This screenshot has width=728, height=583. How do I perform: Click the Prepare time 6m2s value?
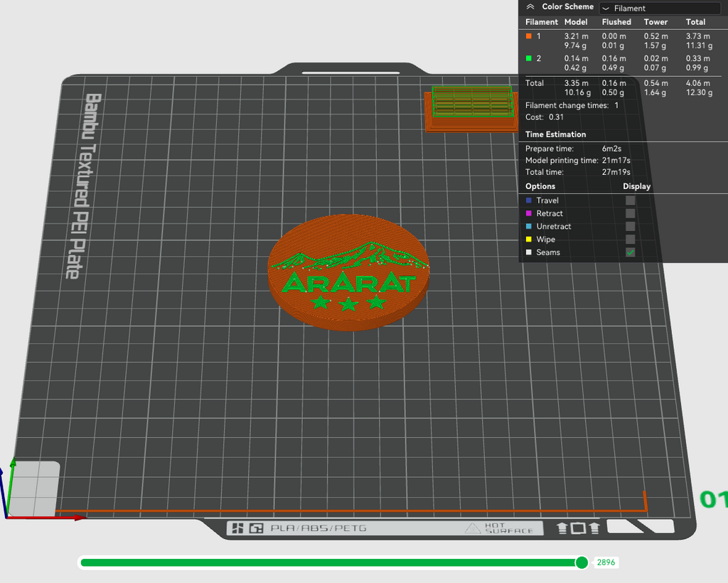(611, 149)
